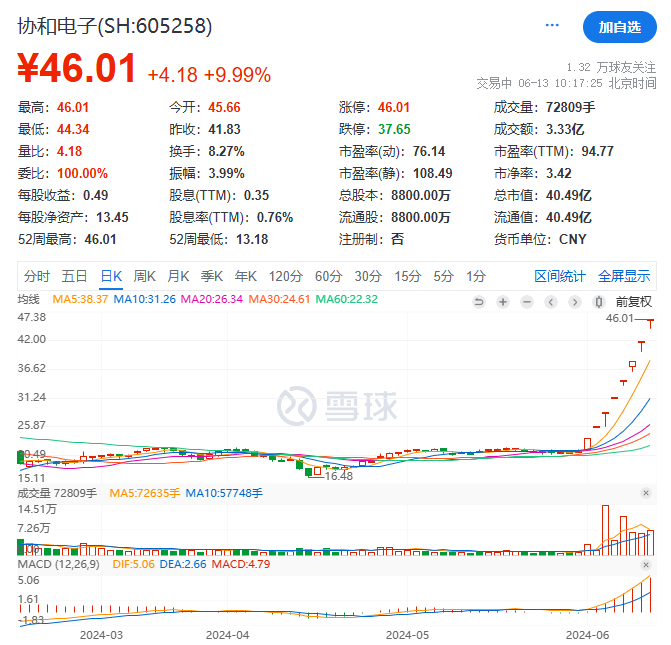The width and height of the screenshot is (671, 645).
Task: Switch to the 5分 chart interval
Action: pyautogui.click(x=443, y=276)
